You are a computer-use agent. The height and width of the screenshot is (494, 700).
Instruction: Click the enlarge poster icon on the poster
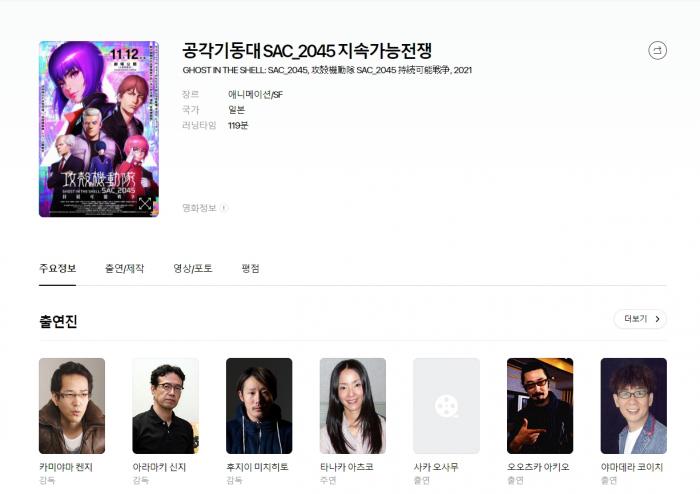tap(145, 203)
